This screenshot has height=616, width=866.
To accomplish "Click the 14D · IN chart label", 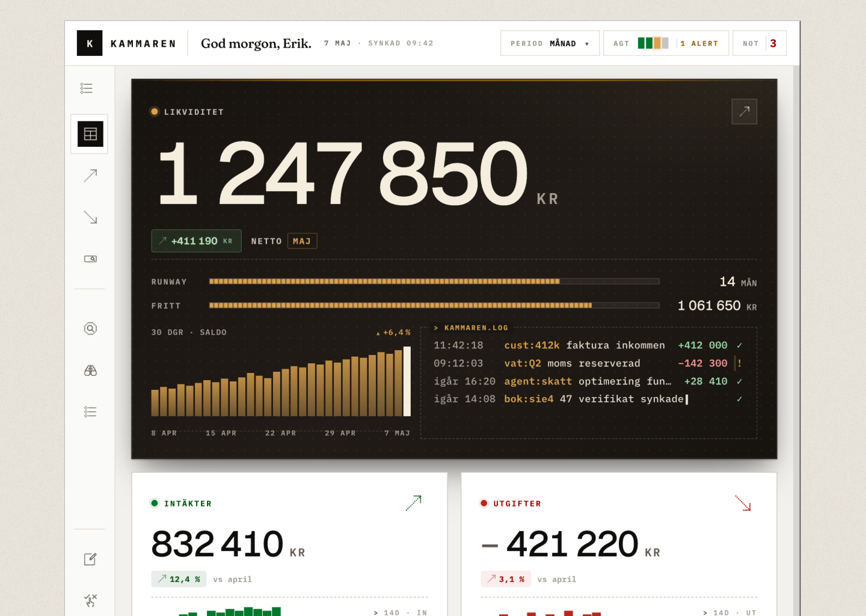I will tap(401, 612).
